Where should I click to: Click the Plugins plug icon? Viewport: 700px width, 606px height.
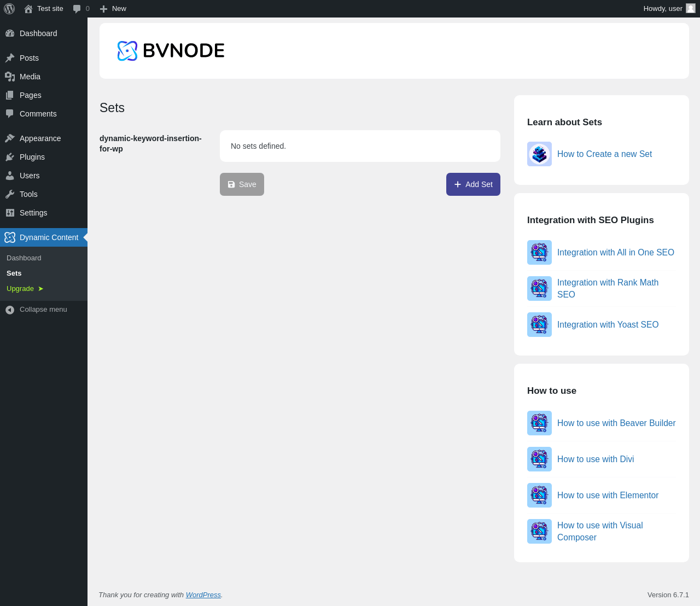[10, 157]
